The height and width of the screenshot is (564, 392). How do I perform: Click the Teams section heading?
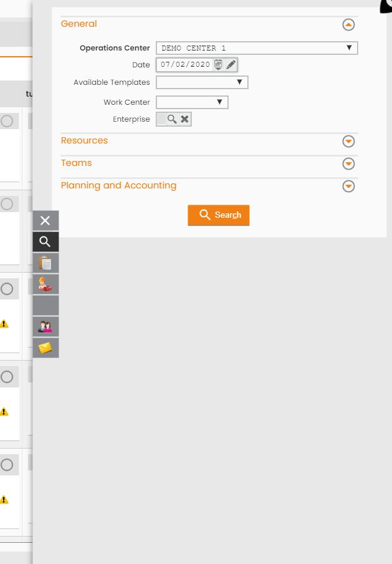click(76, 163)
